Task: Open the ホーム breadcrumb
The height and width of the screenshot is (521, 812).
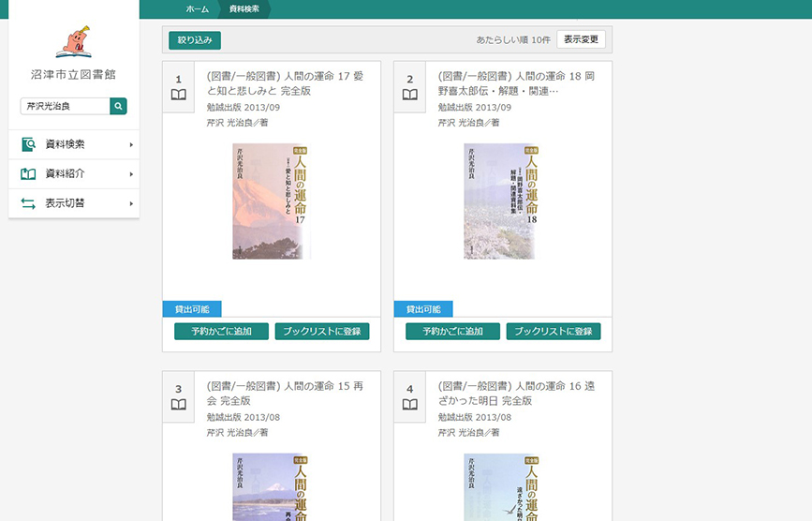Action: [198, 9]
